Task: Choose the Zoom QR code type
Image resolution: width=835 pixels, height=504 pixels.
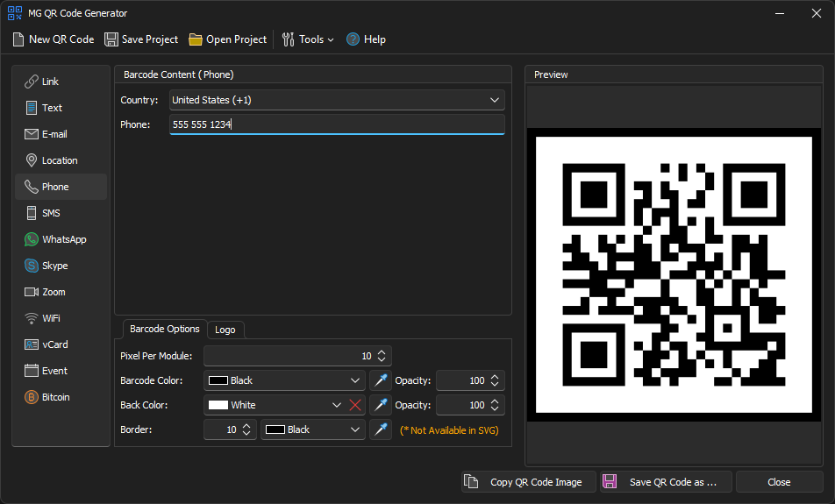Action: point(61,292)
